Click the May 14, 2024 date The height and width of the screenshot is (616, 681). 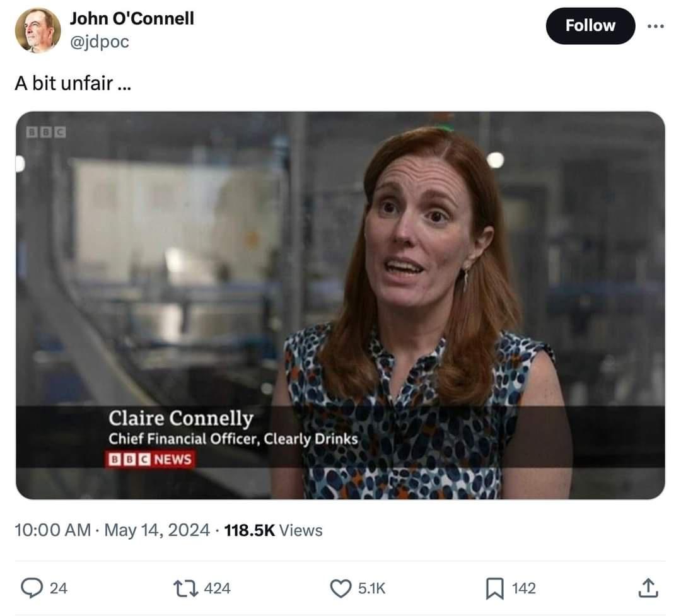(156, 530)
